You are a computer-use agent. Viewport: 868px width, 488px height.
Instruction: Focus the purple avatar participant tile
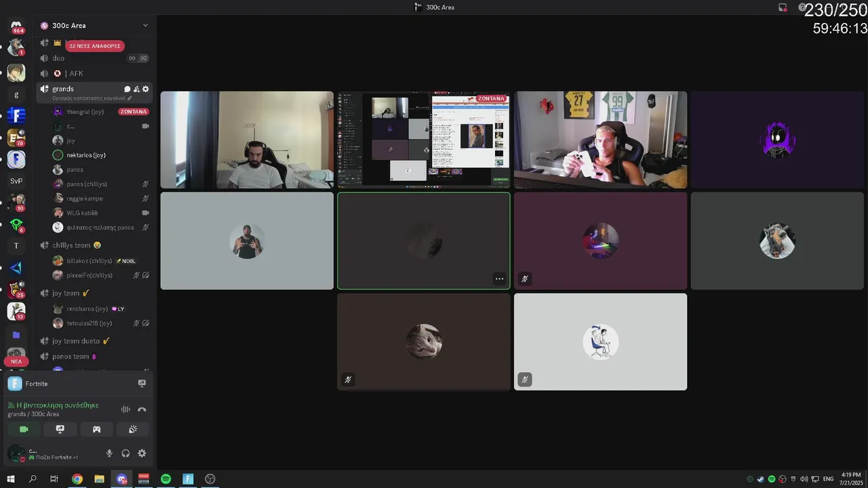[777, 140]
